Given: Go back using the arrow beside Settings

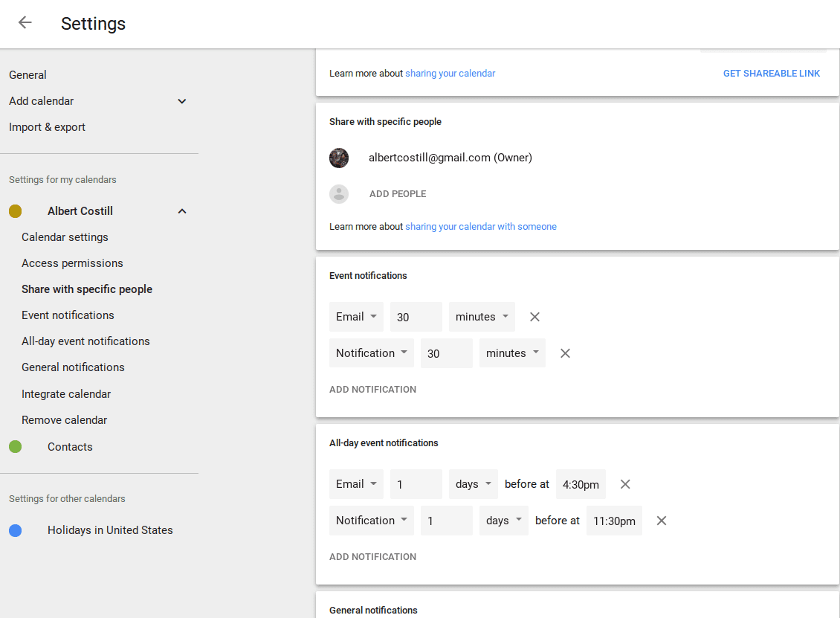Looking at the screenshot, I should tap(25, 22).
